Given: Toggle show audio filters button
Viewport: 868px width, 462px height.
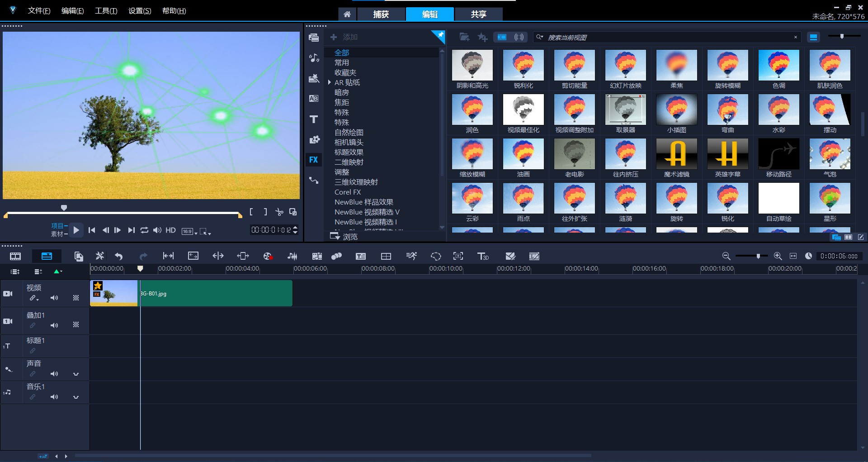Looking at the screenshot, I should (519, 37).
